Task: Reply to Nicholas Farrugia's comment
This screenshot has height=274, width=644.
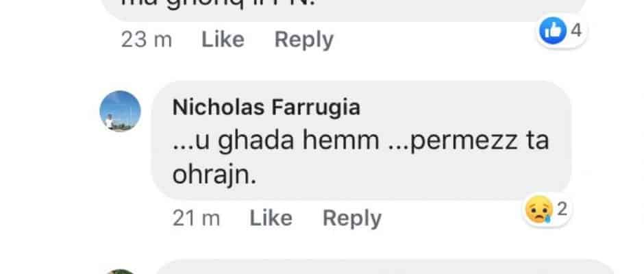Action: pos(352,219)
